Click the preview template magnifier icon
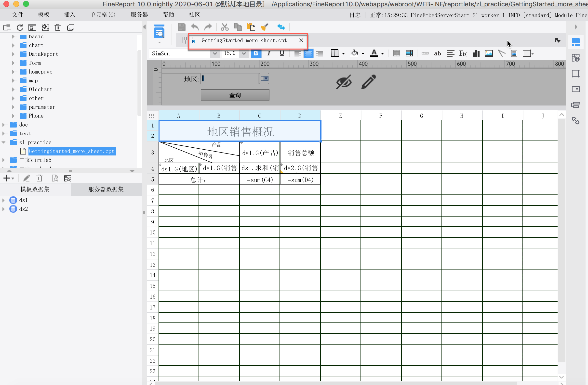588x385 pixels. pos(159,32)
